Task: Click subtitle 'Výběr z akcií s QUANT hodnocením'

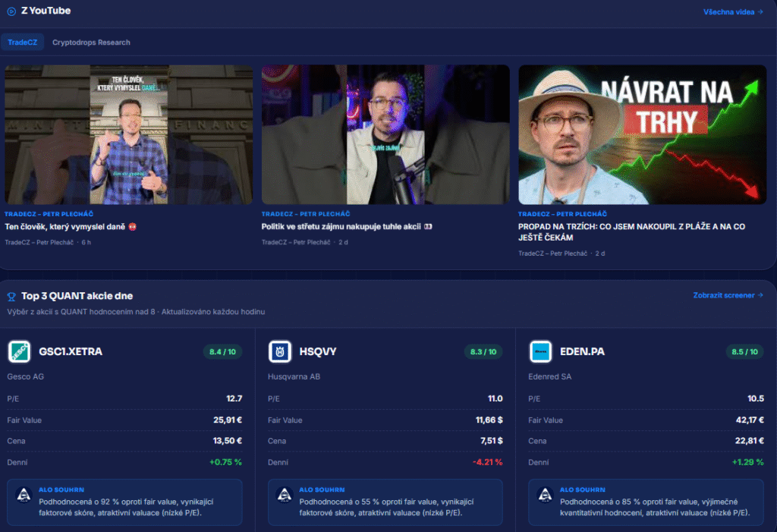Action: [x=136, y=312]
